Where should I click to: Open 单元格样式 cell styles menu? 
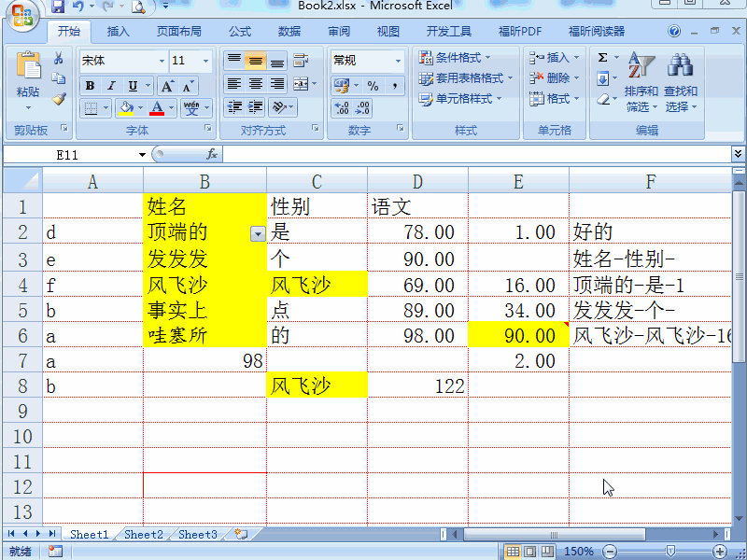tap(460, 99)
